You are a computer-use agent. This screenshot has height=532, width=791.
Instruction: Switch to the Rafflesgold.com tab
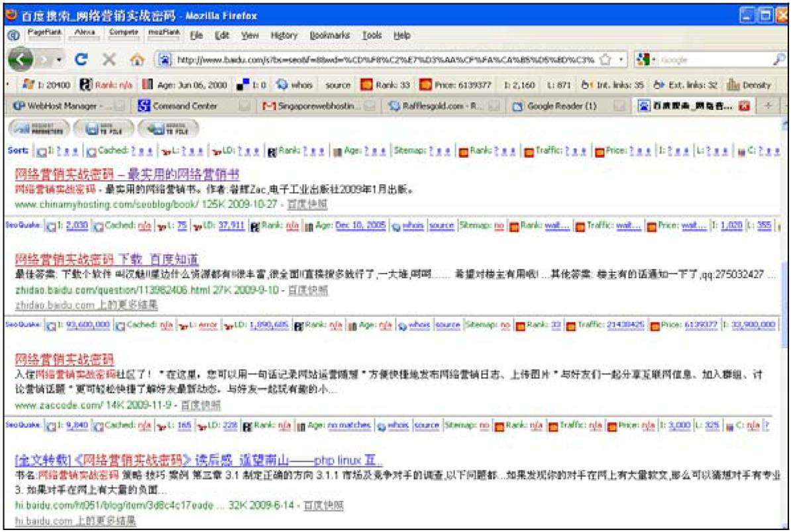tap(445, 106)
